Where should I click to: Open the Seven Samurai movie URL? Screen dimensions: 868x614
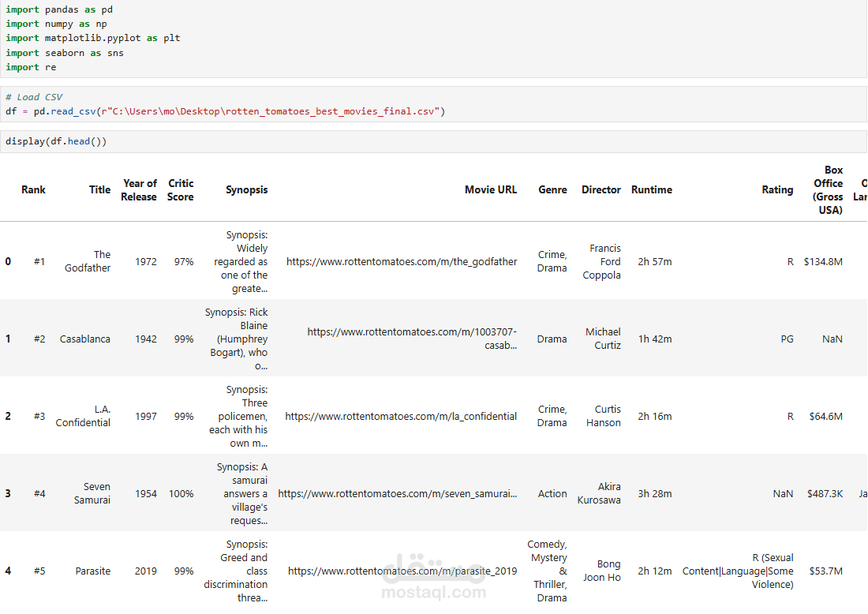[398, 494]
